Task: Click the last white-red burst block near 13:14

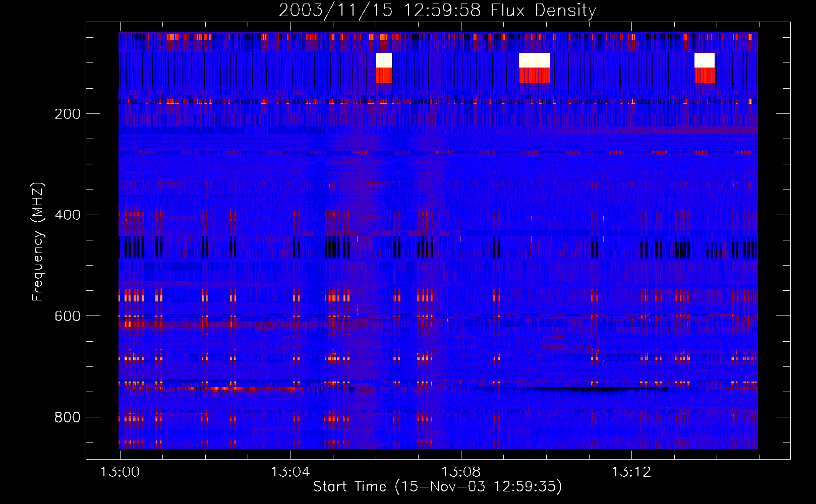Action: (705, 68)
